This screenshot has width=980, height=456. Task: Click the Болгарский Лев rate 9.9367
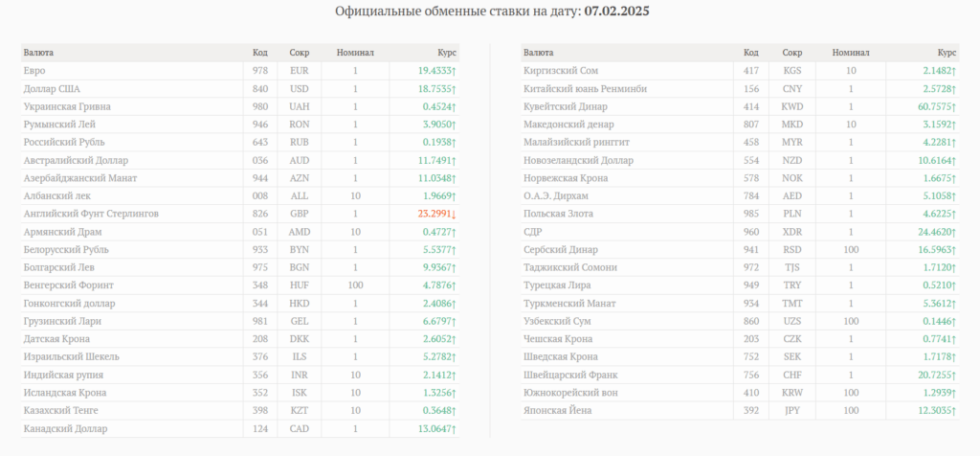click(x=440, y=267)
